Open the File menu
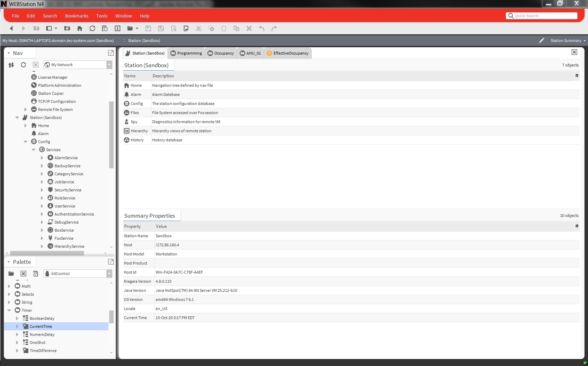 (15, 16)
